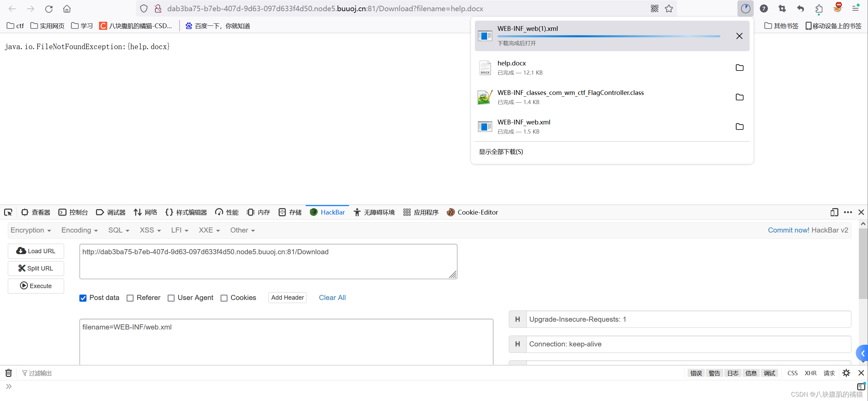Expand the LFI dropdown
This screenshot has width=868, height=401.
pos(179,230)
